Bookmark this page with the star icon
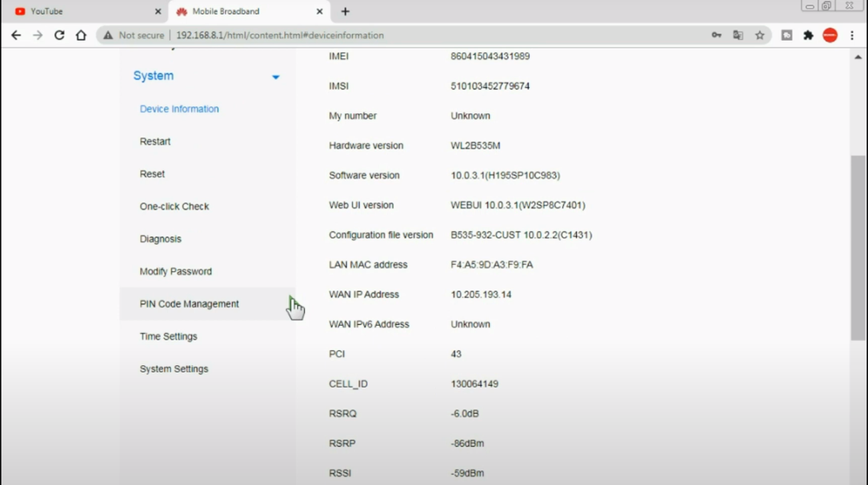868x485 pixels. (x=759, y=36)
